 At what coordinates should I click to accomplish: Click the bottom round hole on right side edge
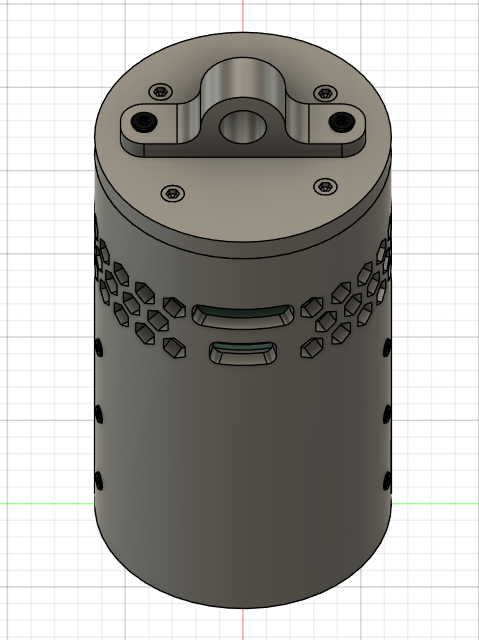[387, 481]
